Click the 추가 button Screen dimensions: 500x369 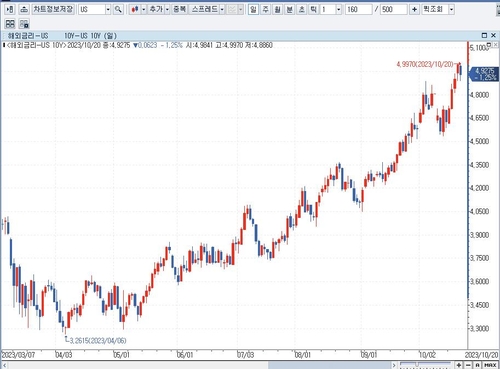click(x=156, y=9)
